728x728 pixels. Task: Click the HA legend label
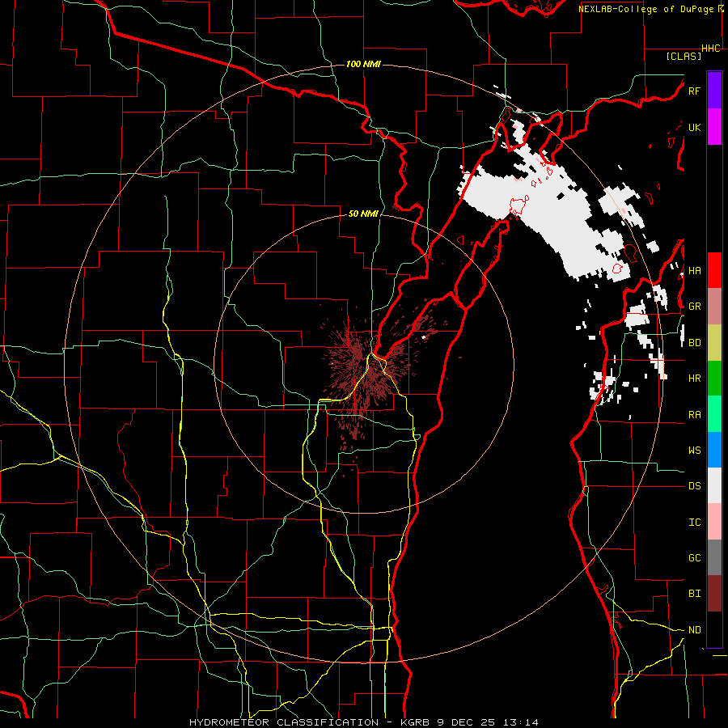pyautogui.click(x=694, y=270)
